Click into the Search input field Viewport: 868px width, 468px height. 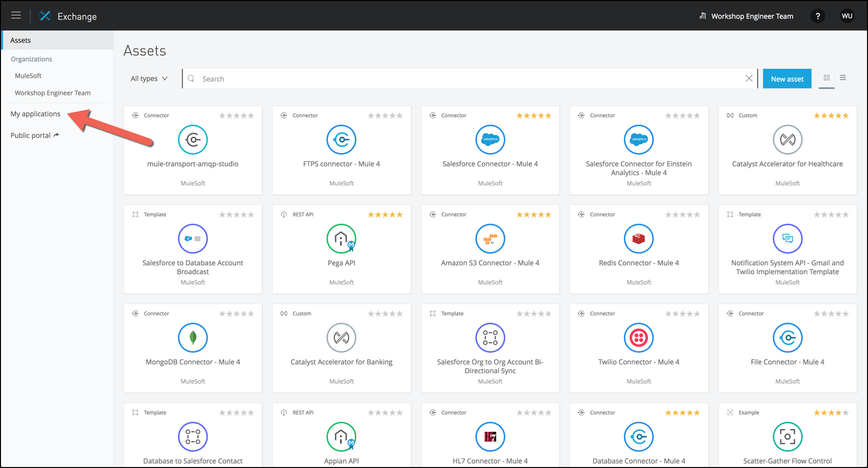coord(471,78)
